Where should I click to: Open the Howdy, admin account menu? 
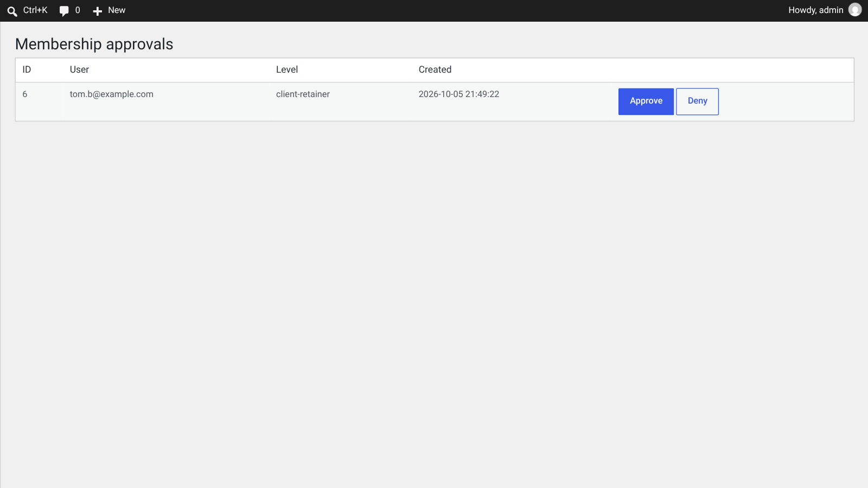coord(825,10)
